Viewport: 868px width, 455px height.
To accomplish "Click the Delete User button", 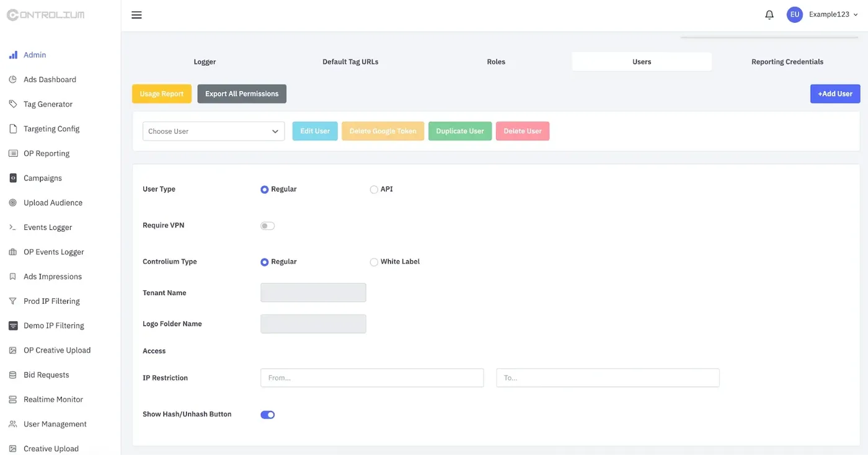I will click(523, 131).
